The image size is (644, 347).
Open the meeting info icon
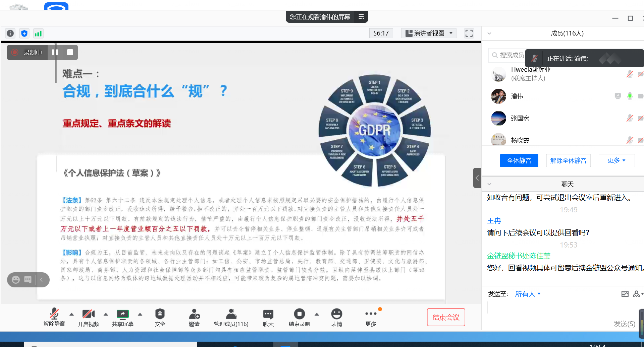coord(10,33)
